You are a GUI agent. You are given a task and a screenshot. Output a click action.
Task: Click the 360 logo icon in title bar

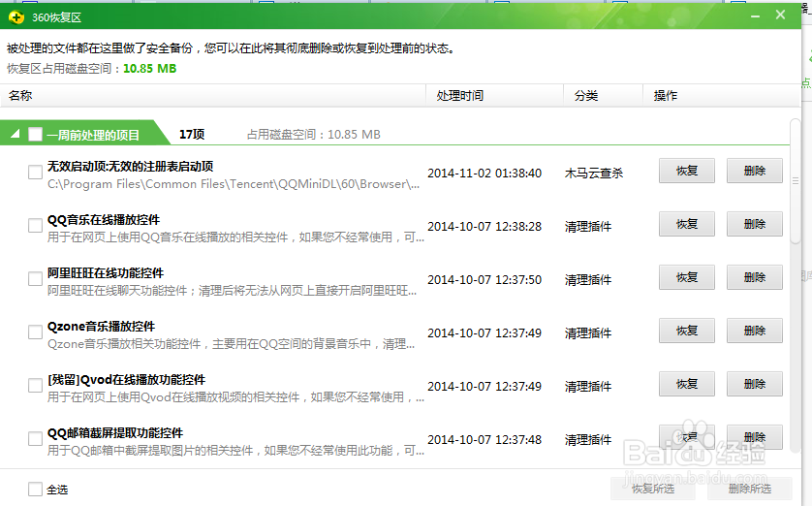coord(16,17)
